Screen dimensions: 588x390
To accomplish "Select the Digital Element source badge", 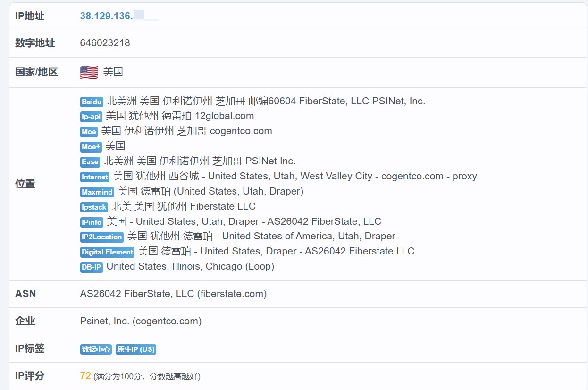I will click(x=107, y=252).
